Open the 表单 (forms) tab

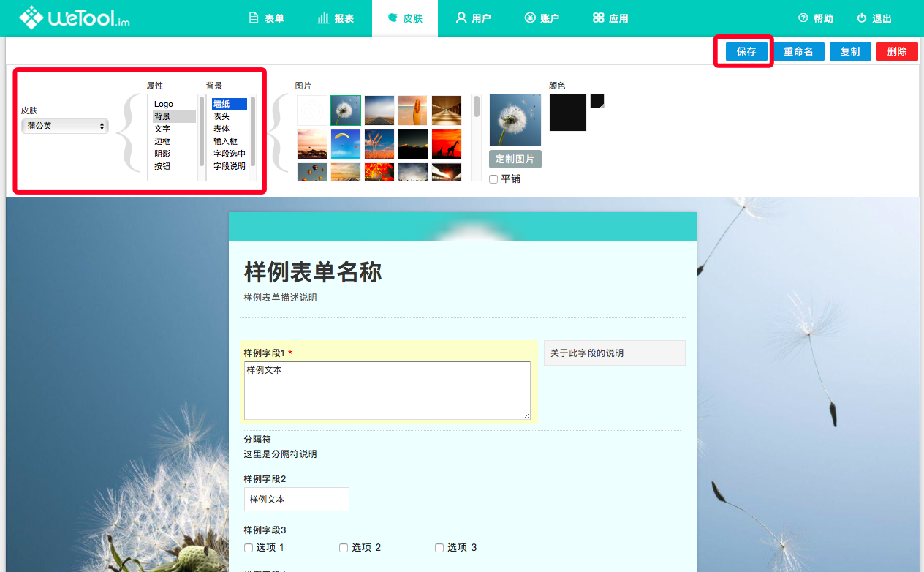point(267,18)
